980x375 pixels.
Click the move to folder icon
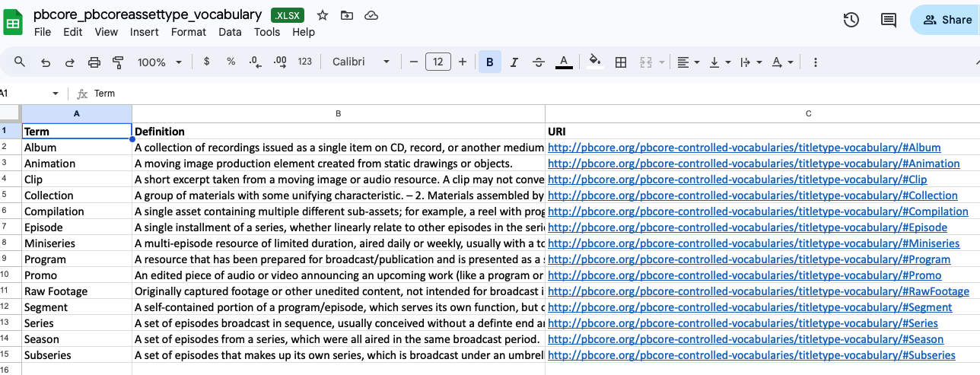pyautogui.click(x=347, y=15)
